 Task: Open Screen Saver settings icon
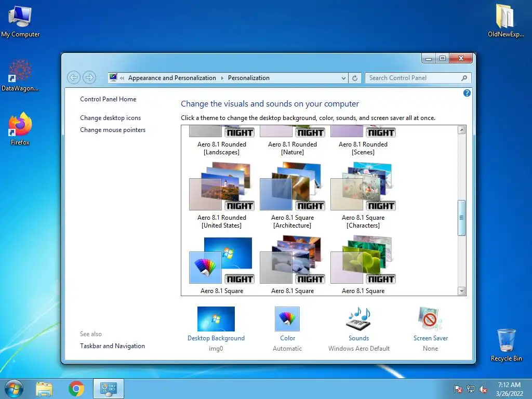(x=430, y=319)
